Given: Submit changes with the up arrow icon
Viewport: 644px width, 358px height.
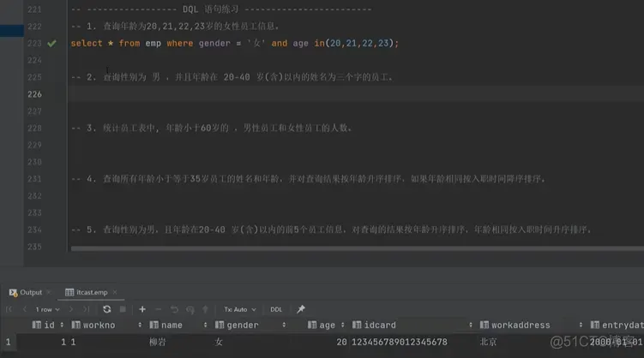Looking at the screenshot, I should (205, 309).
